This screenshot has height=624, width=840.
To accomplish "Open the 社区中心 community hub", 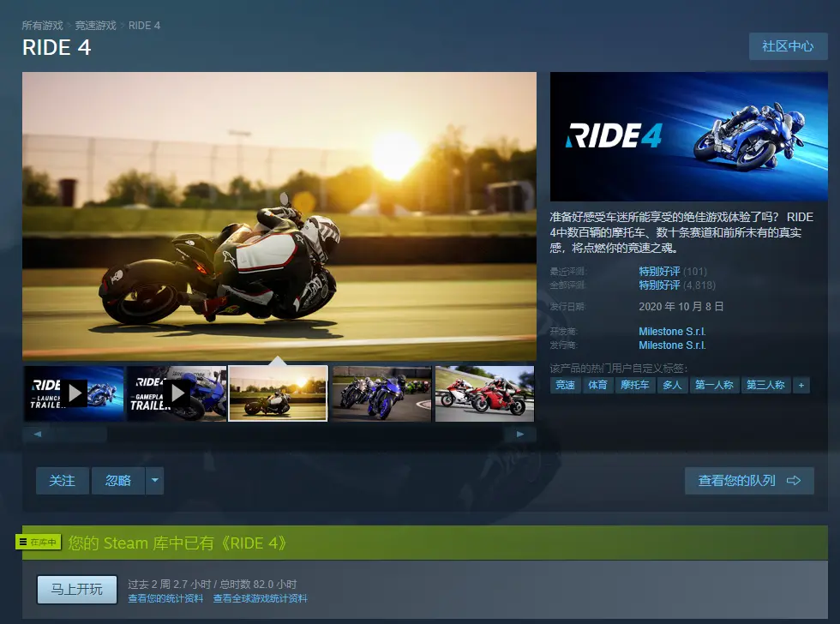I will pyautogui.click(x=788, y=46).
